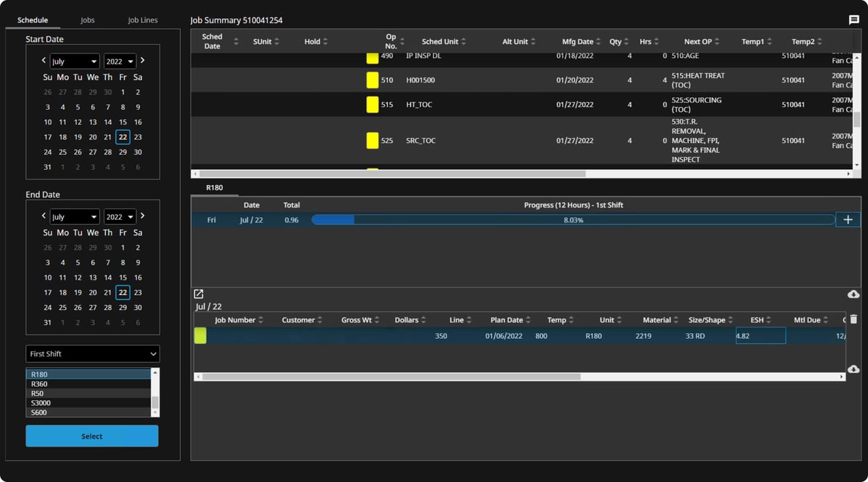Go to previous month in End Date calendar
Image resolution: width=868 pixels, height=482 pixels.
pyautogui.click(x=44, y=216)
